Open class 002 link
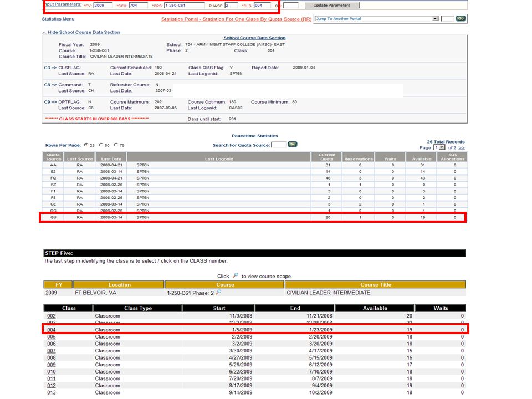 51,316
